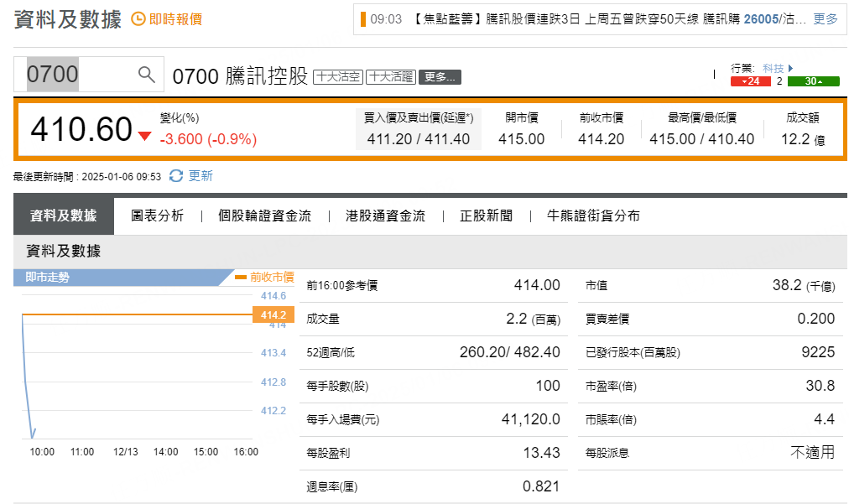
Task: Click the 成交額 12.2 億 value
Action: click(803, 139)
